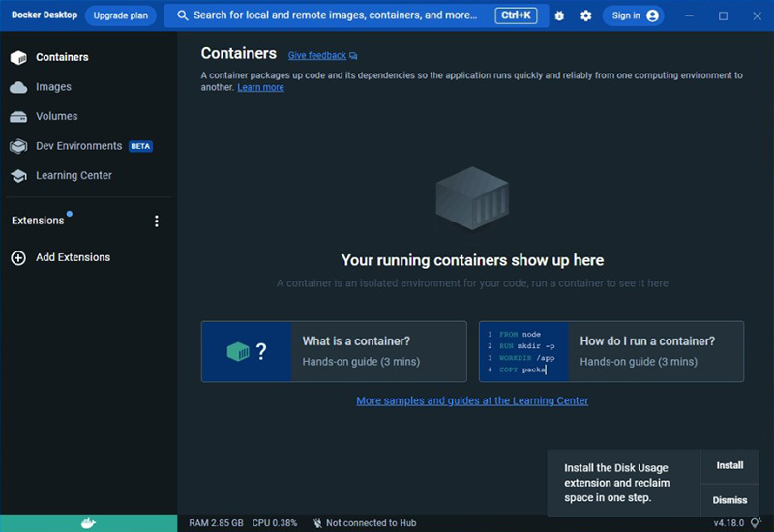
Task: Follow the Learn more link
Action: (x=260, y=87)
